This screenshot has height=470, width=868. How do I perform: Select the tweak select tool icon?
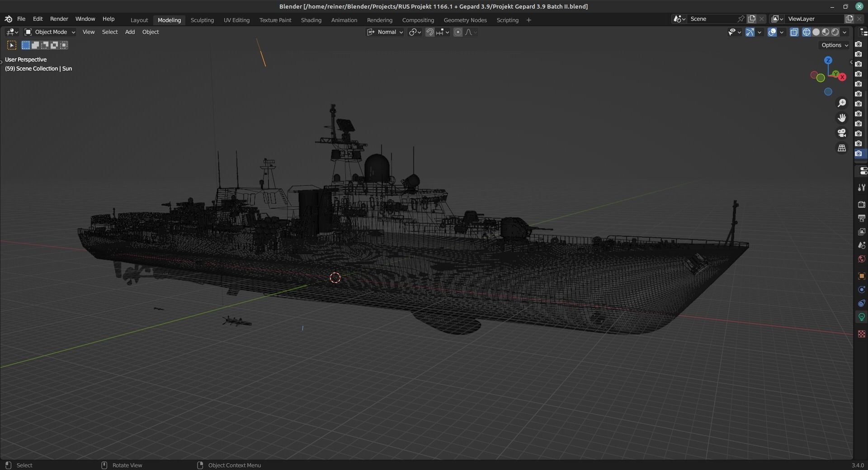(12, 45)
